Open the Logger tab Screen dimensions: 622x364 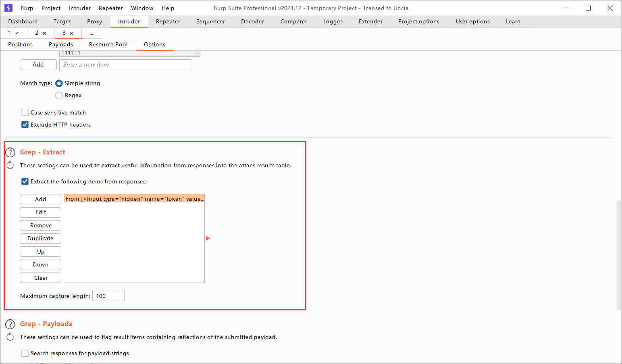333,21
